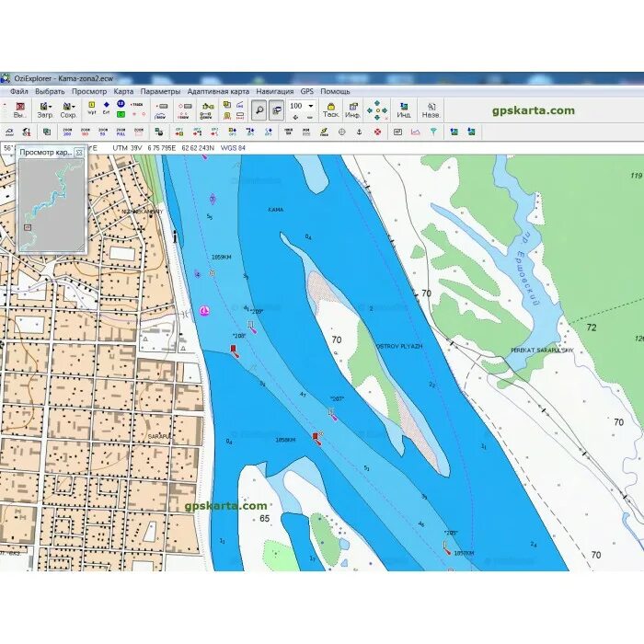Viewport: 644px width, 644px height.
Task: Select the Wpt waypoint placement tool
Action: (92, 108)
